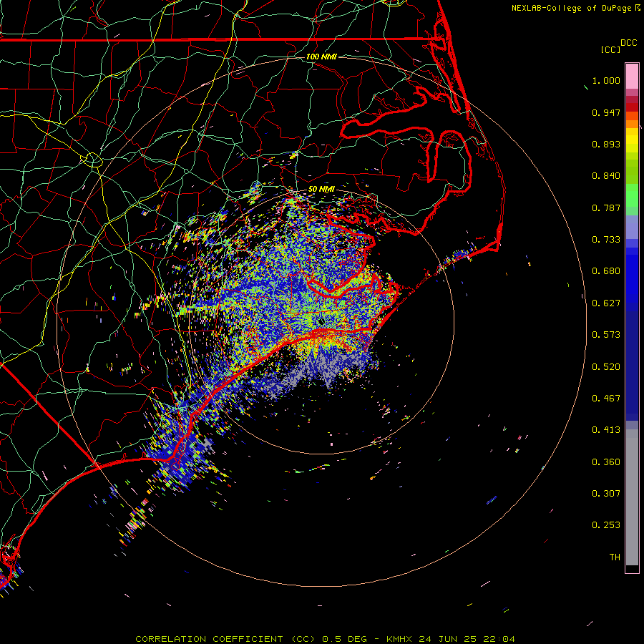
Task: Click the 0.573 scale value
Action: [x=606, y=335]
